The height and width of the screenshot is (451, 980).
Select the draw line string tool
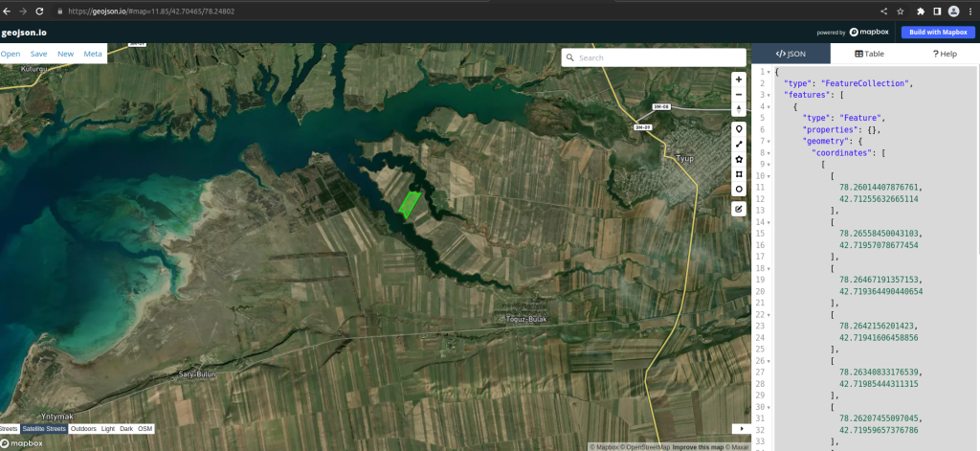(739, 144)
